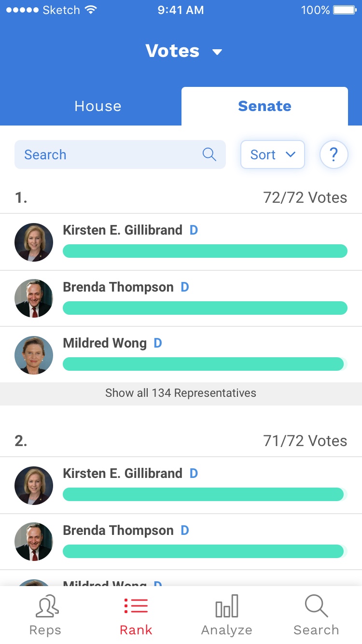
Task: Tap Brenda Thompson's photo in rank 2
Action: click(34, 542)
